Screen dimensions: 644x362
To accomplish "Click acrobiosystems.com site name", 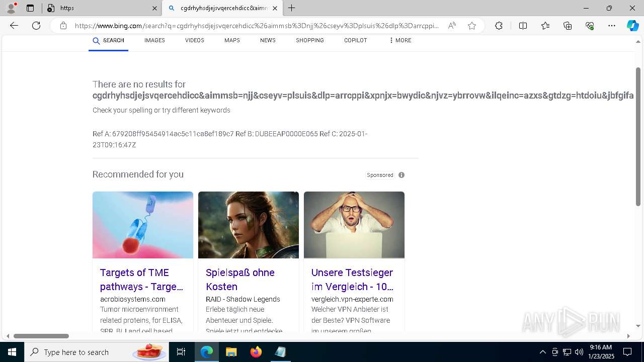I will click(x=132, y=299).
